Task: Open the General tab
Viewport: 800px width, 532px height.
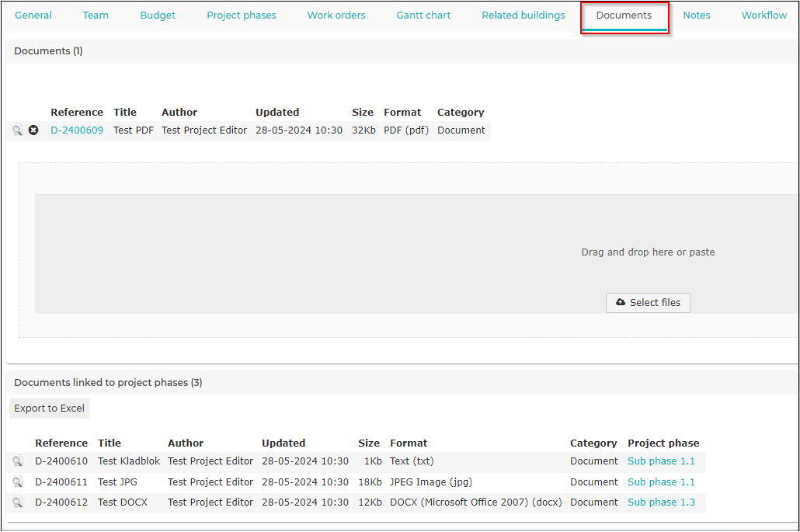Action: tap(33, 16)
